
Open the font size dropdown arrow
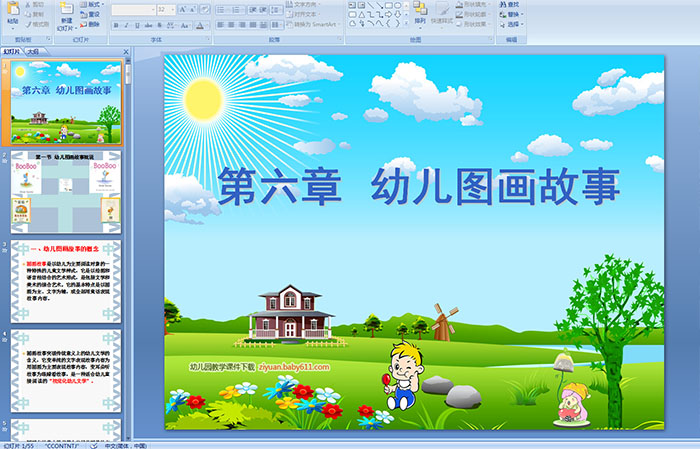173,9
